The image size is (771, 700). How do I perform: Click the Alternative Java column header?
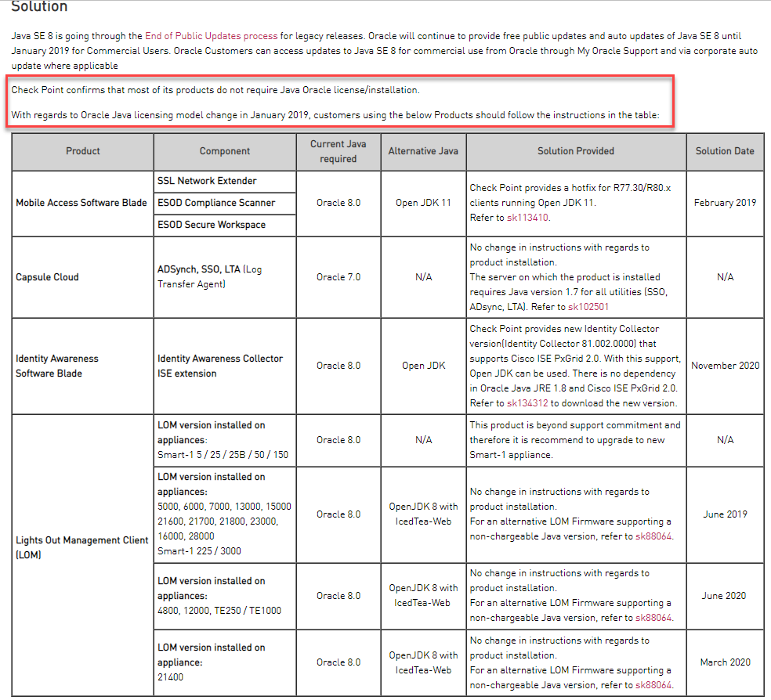click(x=423, y=151)
